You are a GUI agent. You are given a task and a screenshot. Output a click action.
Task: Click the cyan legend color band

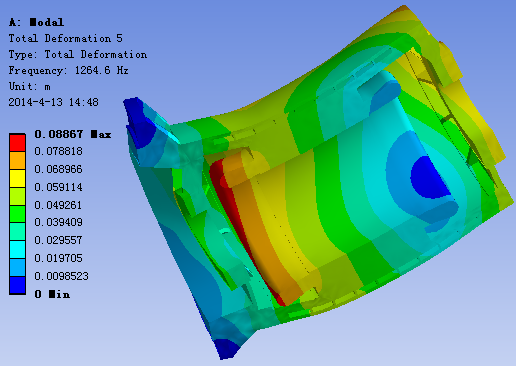(17, 250)
